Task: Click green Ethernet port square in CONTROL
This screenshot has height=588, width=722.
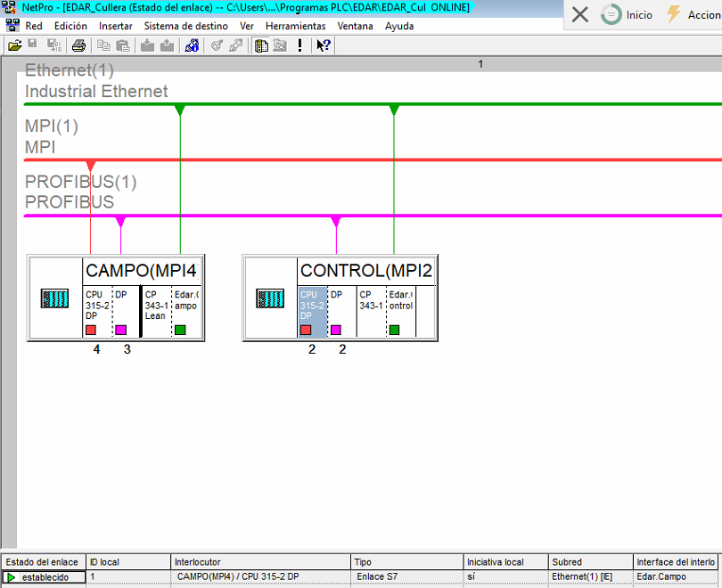Action: [394, 330]
